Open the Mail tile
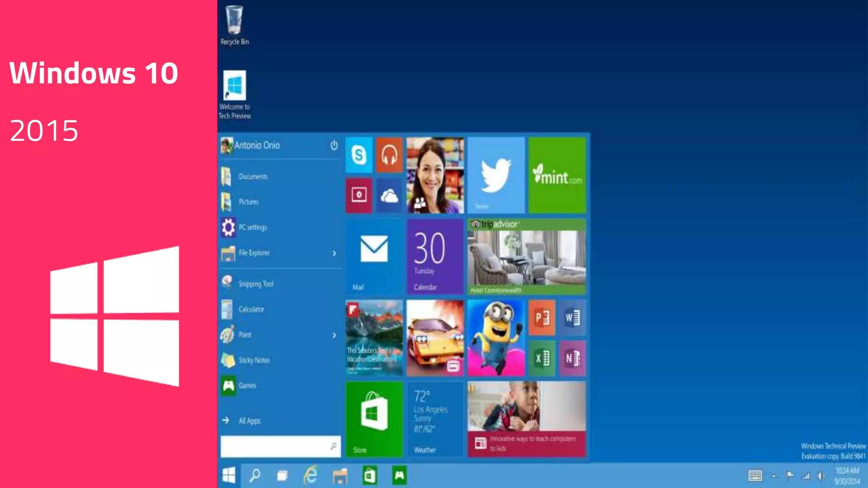This screenshot has width=868, height=488. click(x=374, y=256)
